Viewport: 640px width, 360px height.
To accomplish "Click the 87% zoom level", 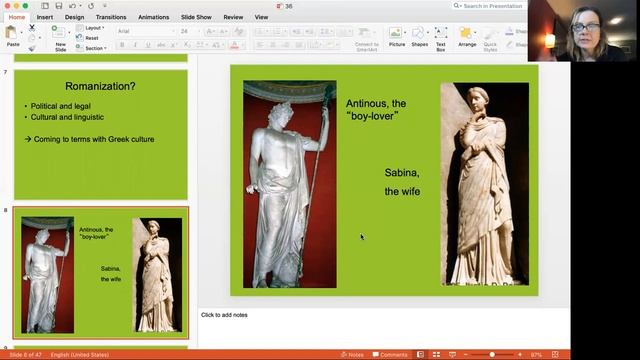I will pyautogui.click(x=536, y=355).
